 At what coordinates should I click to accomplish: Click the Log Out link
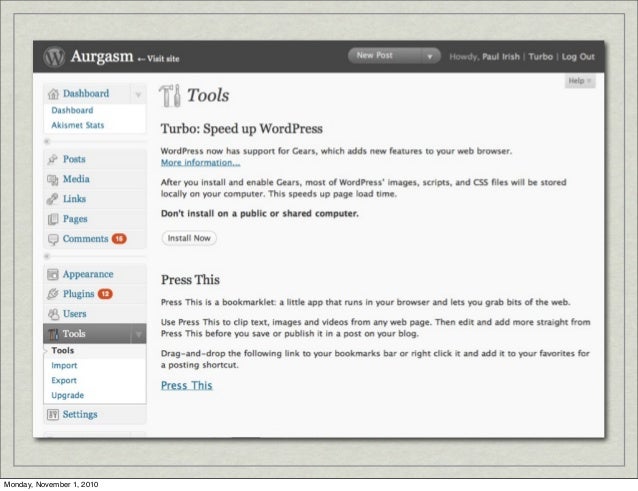[578, 57]
